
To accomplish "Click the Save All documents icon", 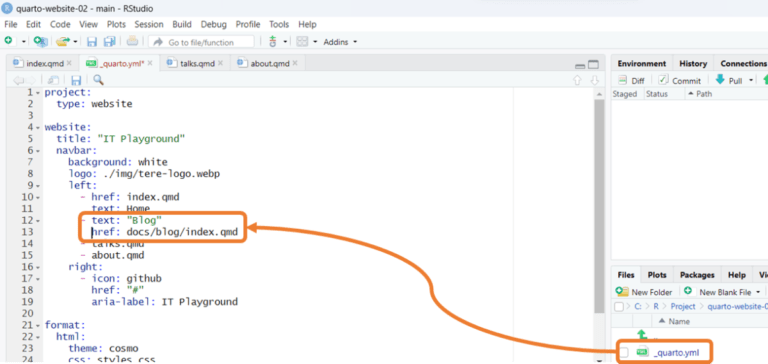I will (x=109, y=42).
